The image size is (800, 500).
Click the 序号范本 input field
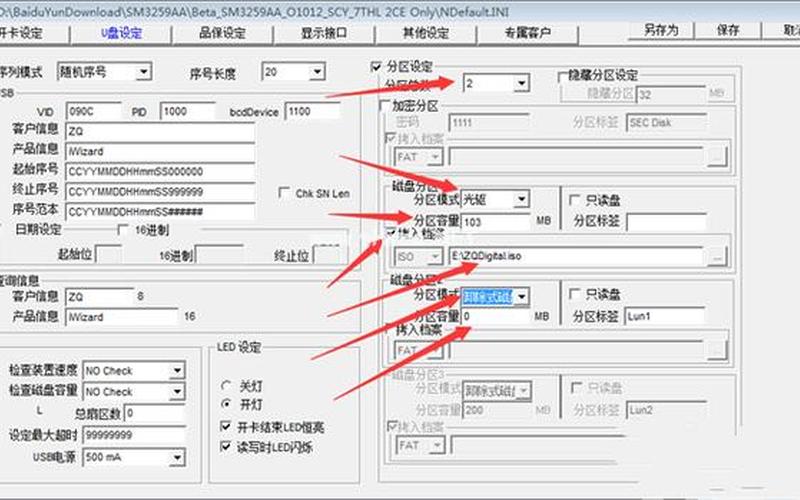click(160, 212)
